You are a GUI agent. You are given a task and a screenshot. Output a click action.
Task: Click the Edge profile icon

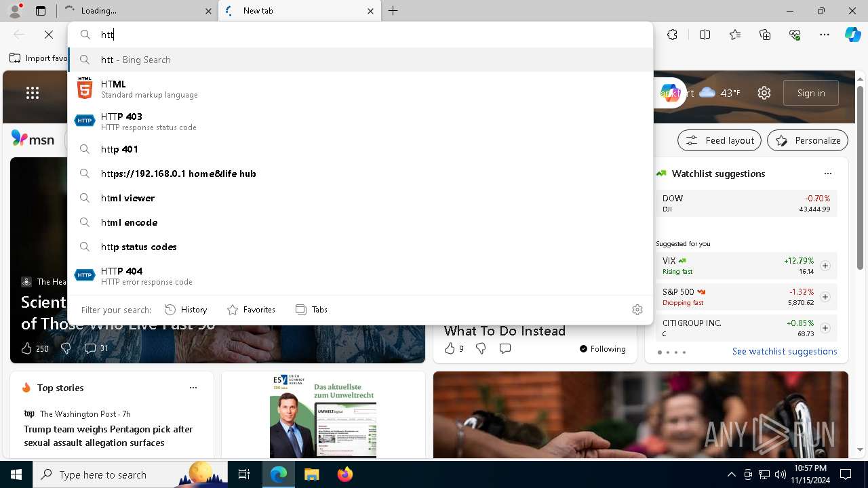coord(15,11)
